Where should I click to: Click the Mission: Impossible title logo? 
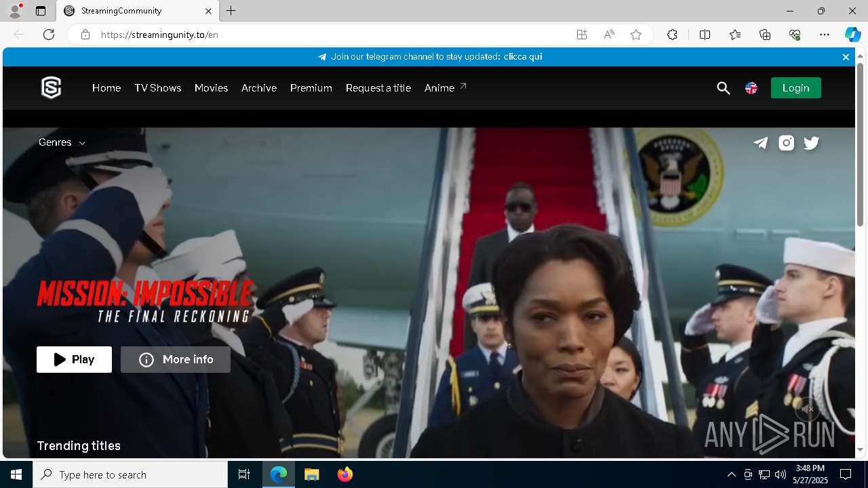[146, 302]
